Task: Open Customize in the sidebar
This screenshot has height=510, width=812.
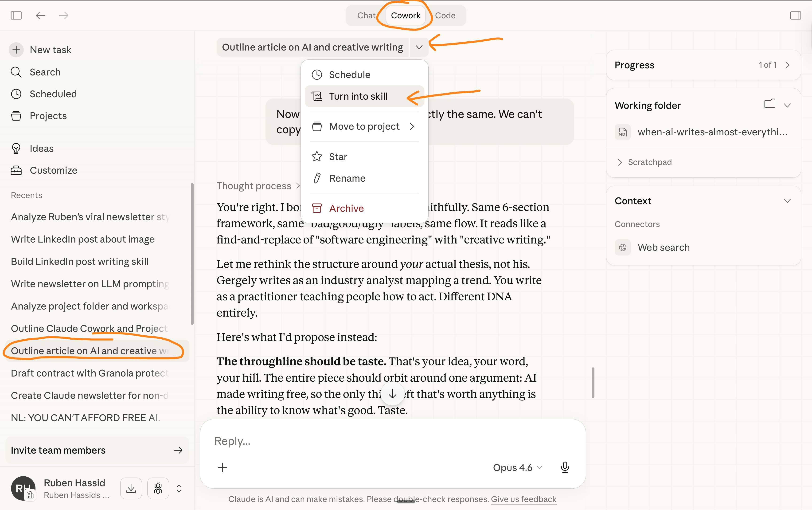Action: [53, 170]
